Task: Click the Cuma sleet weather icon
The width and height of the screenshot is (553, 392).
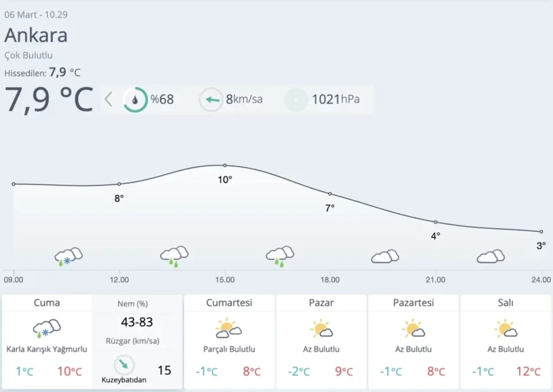Action: click(47, 328)
